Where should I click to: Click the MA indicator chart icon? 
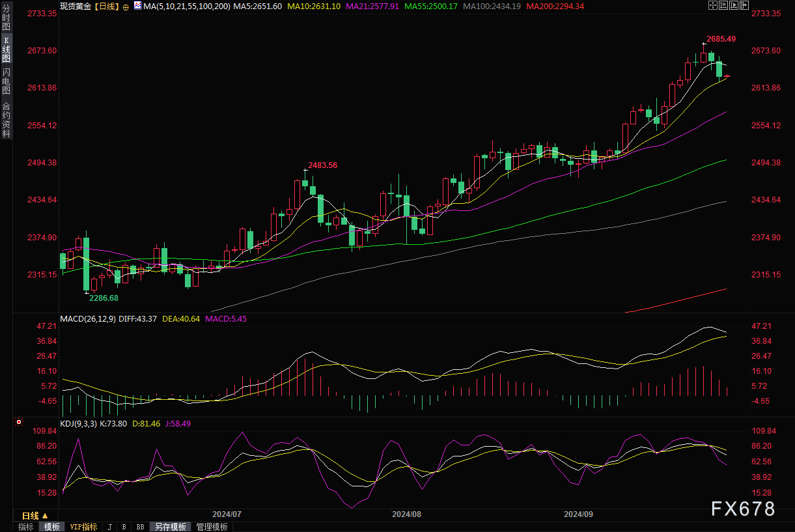tap(137, 5)
